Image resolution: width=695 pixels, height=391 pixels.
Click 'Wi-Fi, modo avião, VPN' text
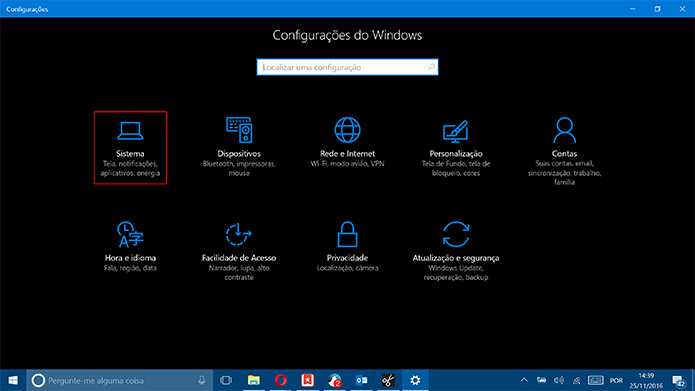348,164
